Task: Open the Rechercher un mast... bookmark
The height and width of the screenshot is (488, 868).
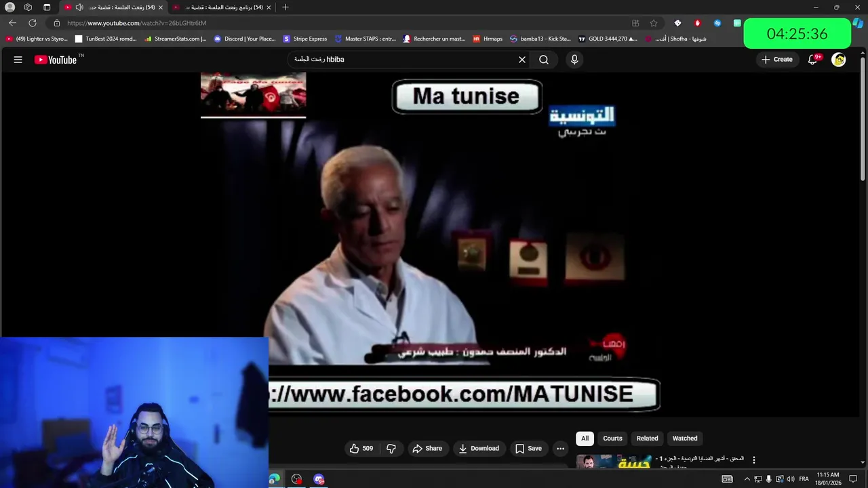Action: pos(435,39)
